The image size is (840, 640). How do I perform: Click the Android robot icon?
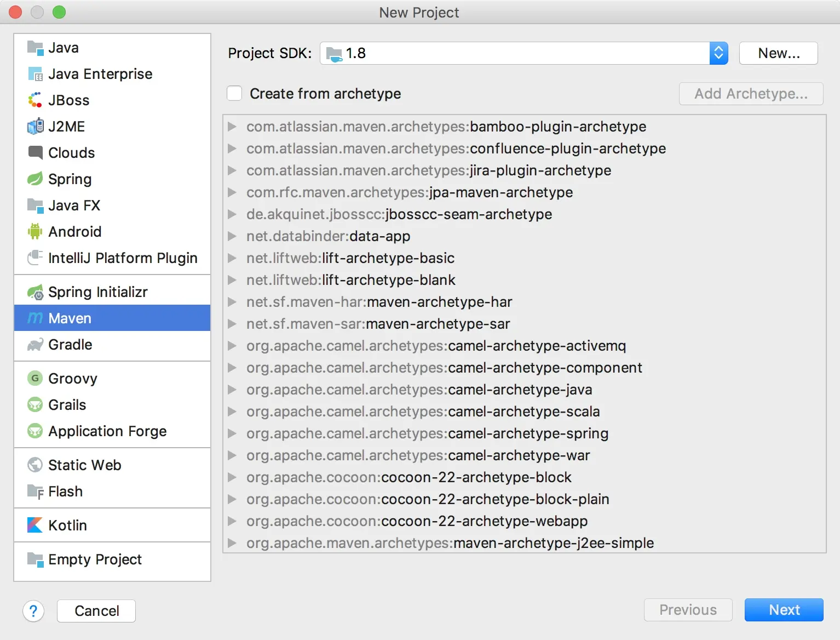(x=35, y=232)
